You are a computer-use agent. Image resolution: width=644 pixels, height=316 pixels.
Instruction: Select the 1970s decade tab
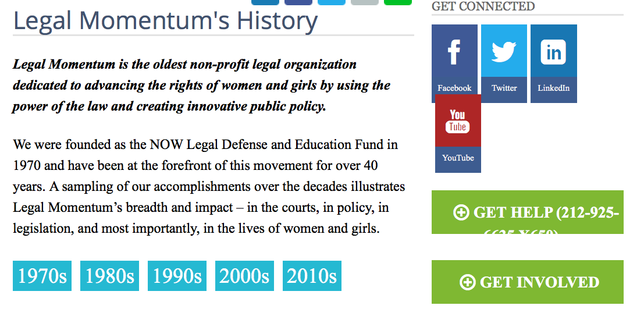(42, 276)
